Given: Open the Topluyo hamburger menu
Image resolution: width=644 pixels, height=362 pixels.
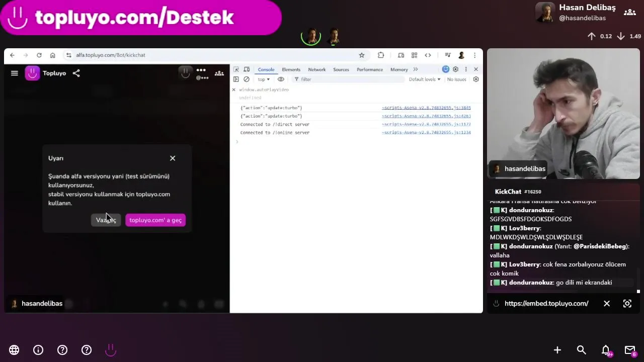Looking at the screenshot, I should tap(15, 73).
